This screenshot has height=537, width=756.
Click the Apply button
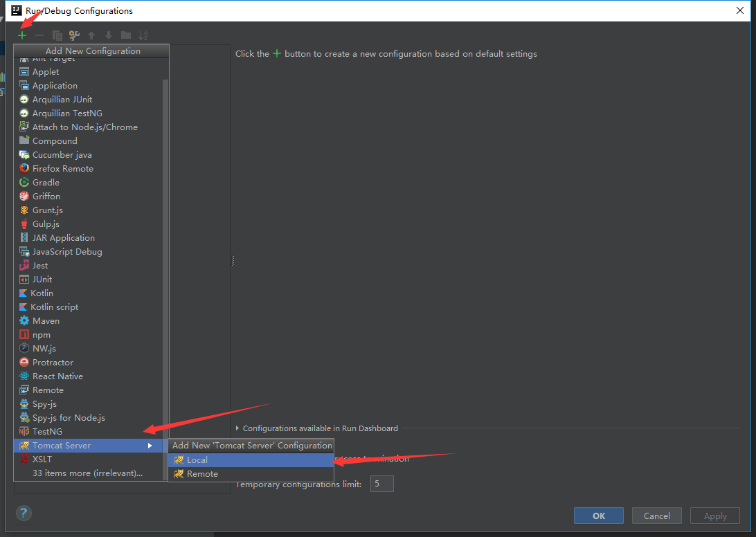pos(715,516)
